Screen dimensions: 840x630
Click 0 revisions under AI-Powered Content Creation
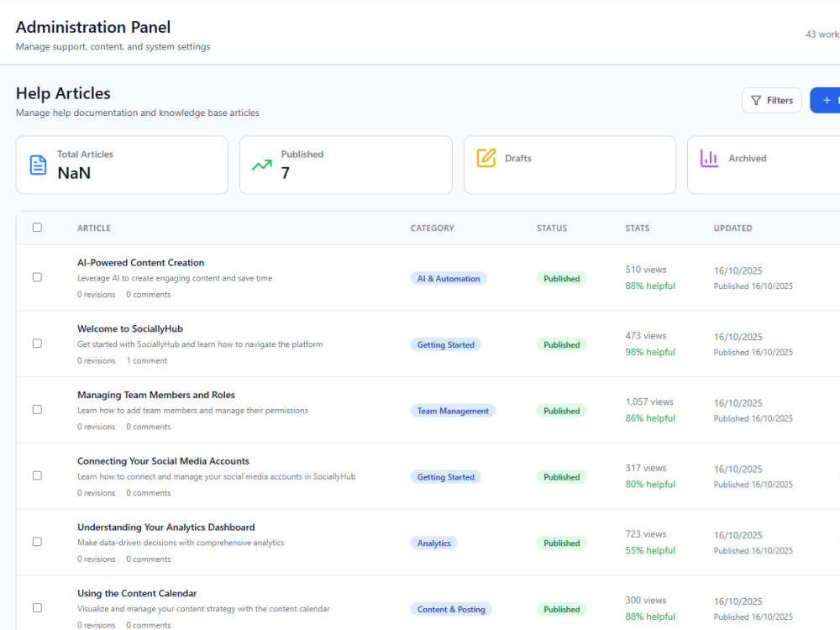(x=97, y=295)
